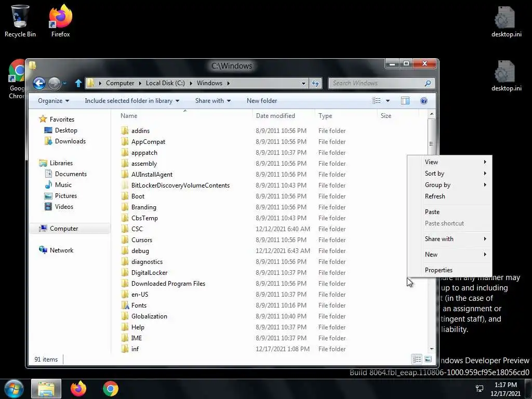Image resolution: width=532 pixels, height=399 pixels.
Task: Click the scrollbar down arrow
Action: (x=431, y=349)
